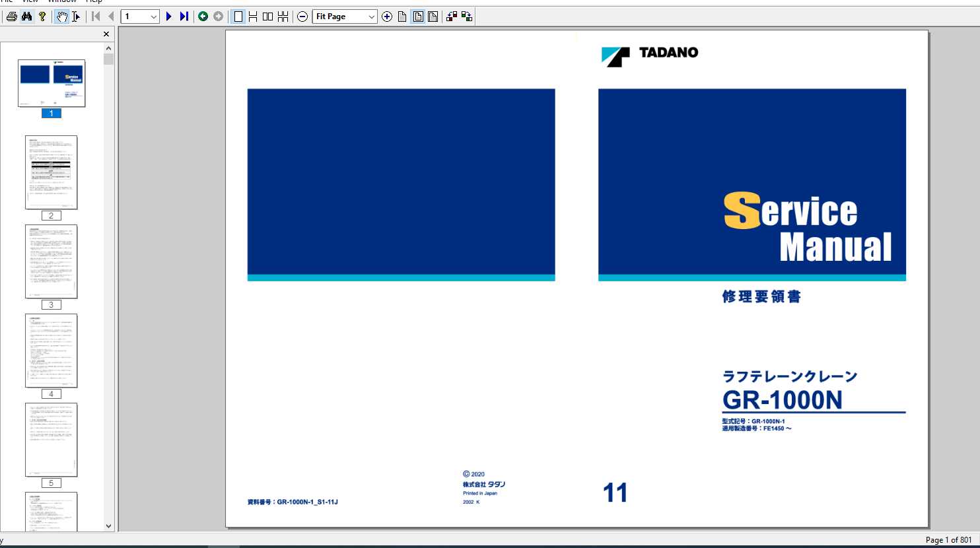
Task: Click thumbnail panel scroll up arrow
Action: (109, 48)
